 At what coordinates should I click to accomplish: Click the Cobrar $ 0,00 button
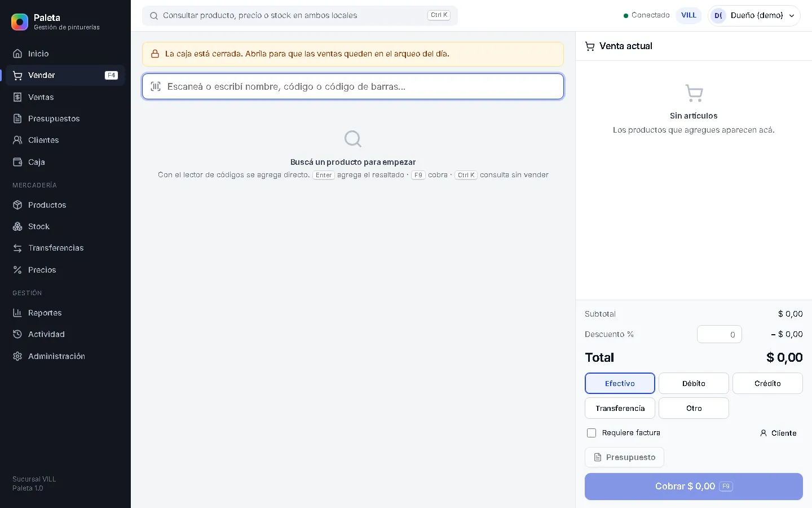pos(694,487)
